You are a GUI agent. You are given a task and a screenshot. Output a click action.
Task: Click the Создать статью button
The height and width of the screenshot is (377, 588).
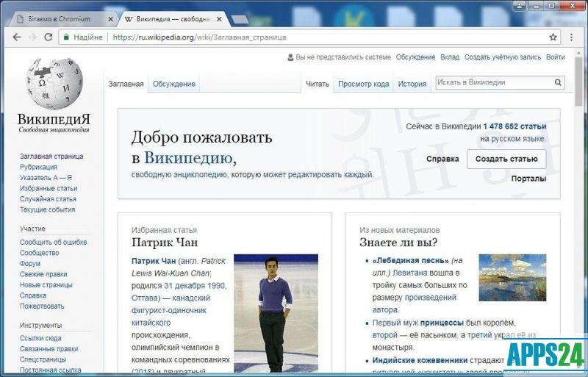click(506, 159)
